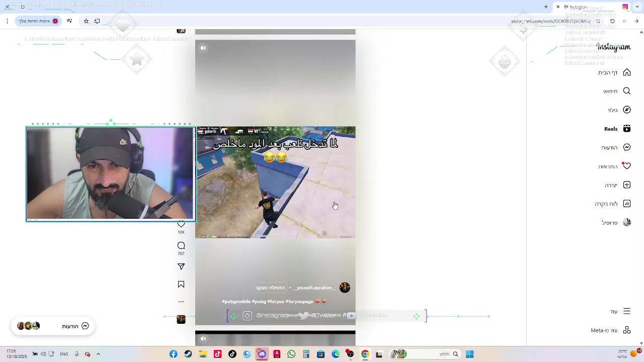This screenshot has height=362, width=644.
Task: Open WhatsApp from the taskbar
Action: 291,354
